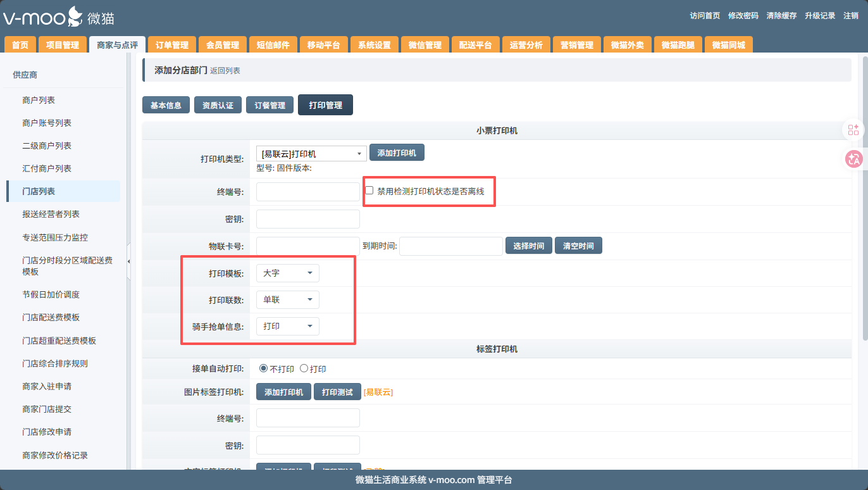This screenshot has height=490, width=868.
Task: Open 商户列表 in the sidebar
Action: tap(39, 100)
